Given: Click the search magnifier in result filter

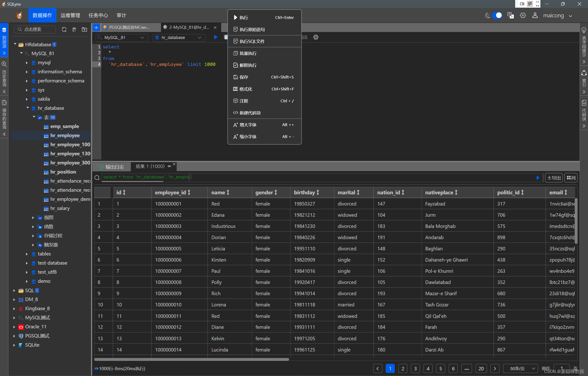Looking at the screenshot, I should (x=97, y=177).
